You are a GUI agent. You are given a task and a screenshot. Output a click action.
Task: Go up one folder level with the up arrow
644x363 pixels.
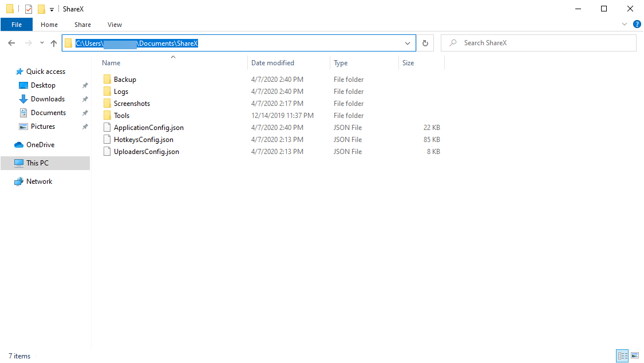[54, 42]
